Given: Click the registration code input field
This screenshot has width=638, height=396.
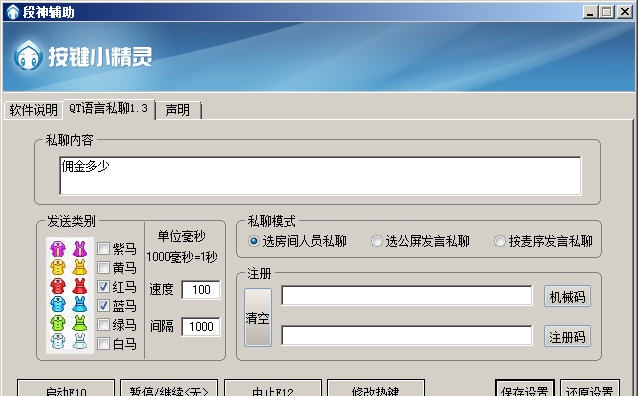Looking at the screenshot, I should point(406,335).
